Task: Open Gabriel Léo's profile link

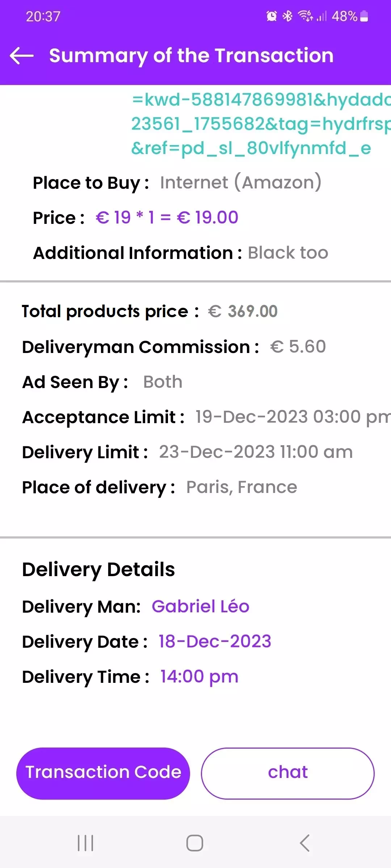Action: [201, 607]
